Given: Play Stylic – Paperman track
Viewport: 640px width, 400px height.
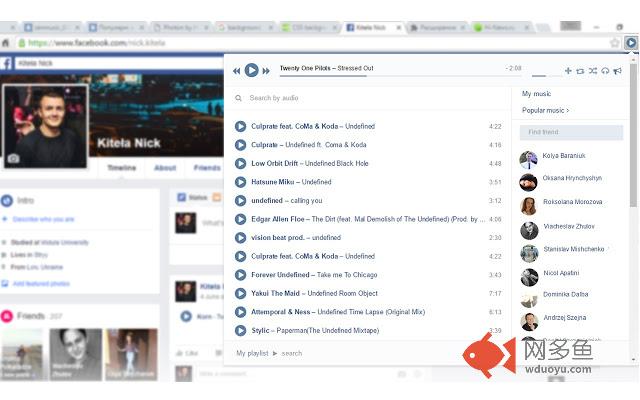Looking at the screenshot, I should 240,330.
